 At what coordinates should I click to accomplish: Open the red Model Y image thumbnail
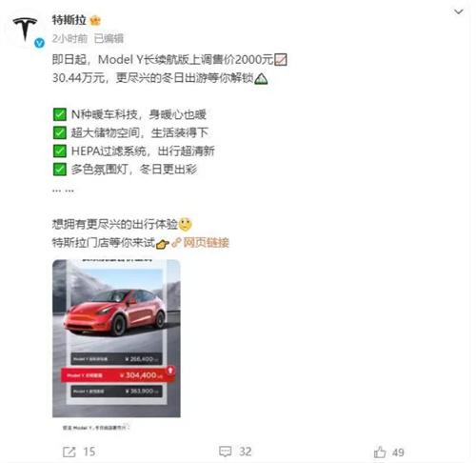pyautogui.click(x=116, y=338)
